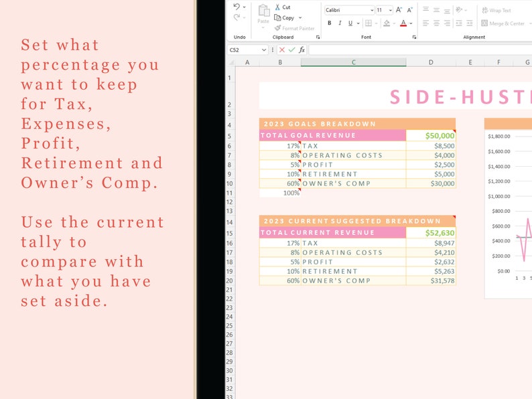Click Bottom Align icon

[447, 10]
